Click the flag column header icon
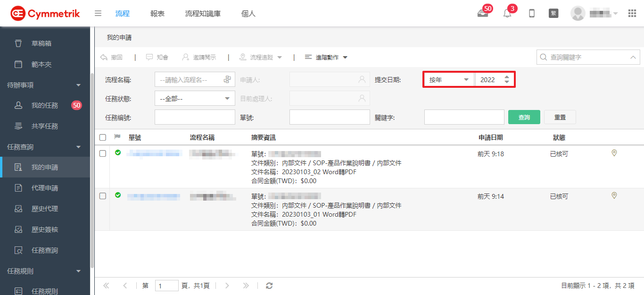This screenshot has width=644, height=295. click(117, 137)
